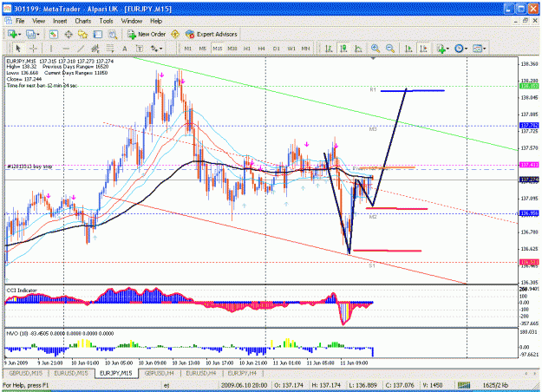Screen dimensions: 542x392
Task: Open the Insert menu
Action: [x=60, y=21]
